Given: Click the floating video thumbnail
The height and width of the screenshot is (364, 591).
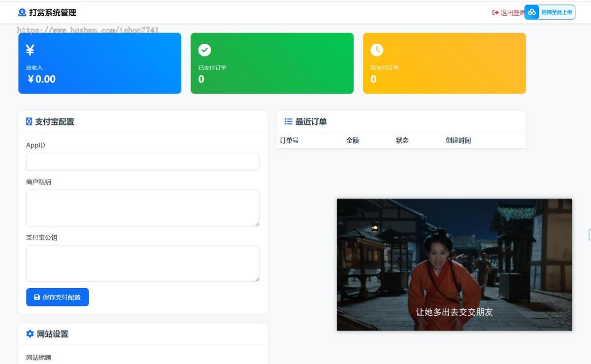Looking at the screenshot, I should coord(455,265).
